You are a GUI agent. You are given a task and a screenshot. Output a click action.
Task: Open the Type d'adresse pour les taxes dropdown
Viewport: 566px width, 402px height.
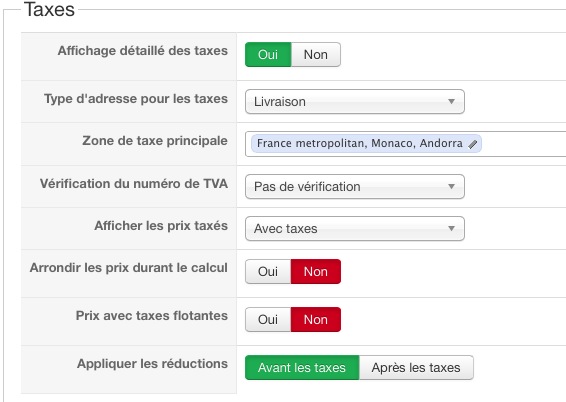pyautogui.click(x=355, y=101)
